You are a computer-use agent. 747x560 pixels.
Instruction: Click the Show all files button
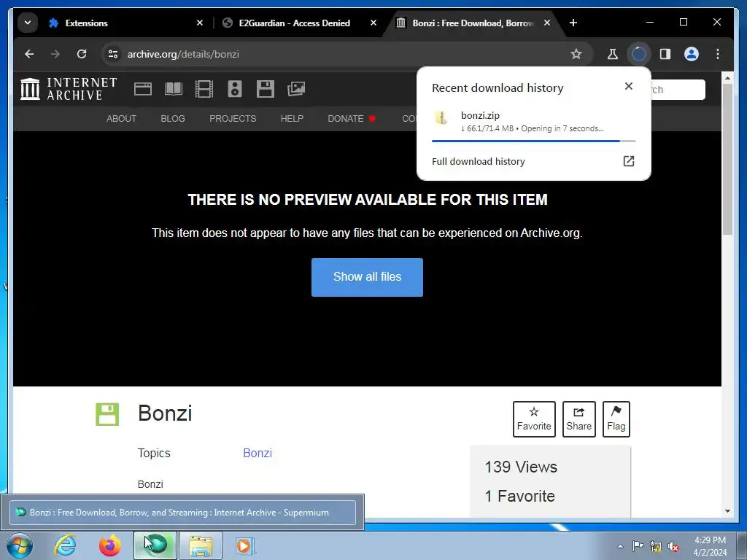click(x=367, y=277)
